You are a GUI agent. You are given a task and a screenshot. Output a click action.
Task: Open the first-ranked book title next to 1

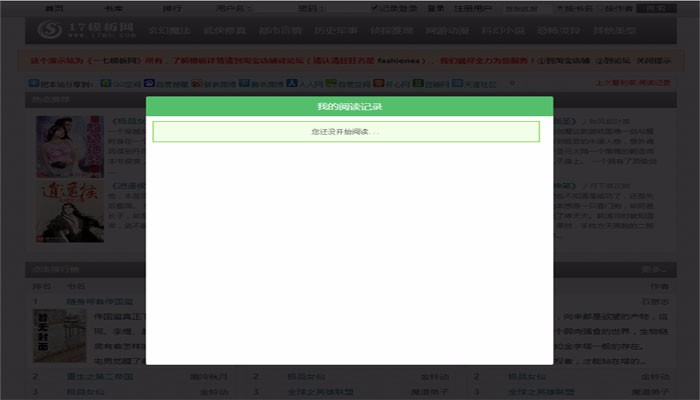[x=100, y=301]
